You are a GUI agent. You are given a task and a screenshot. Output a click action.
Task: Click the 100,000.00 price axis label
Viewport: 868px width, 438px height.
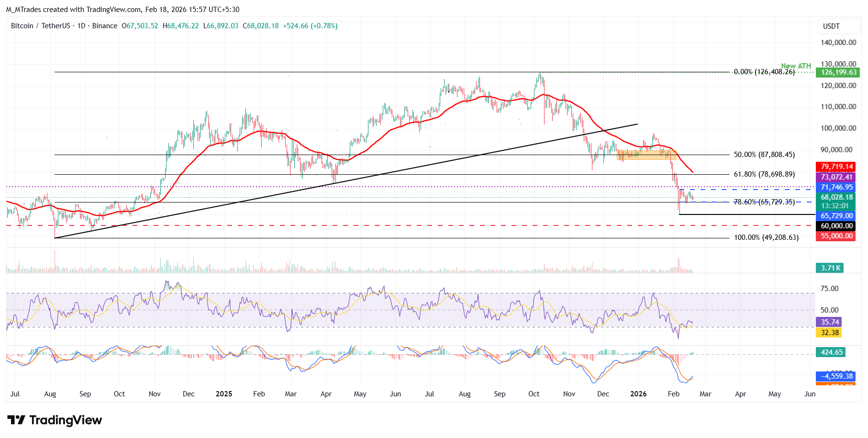[838, 128]
